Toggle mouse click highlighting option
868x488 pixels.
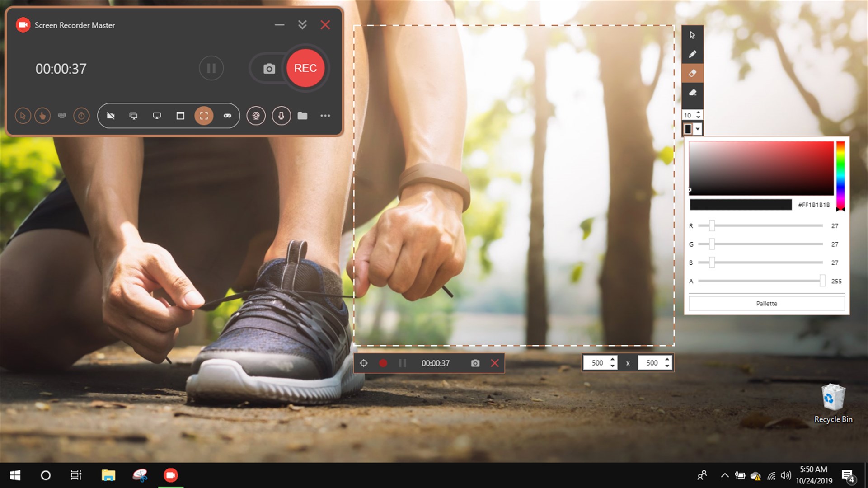tap(42, 116)
